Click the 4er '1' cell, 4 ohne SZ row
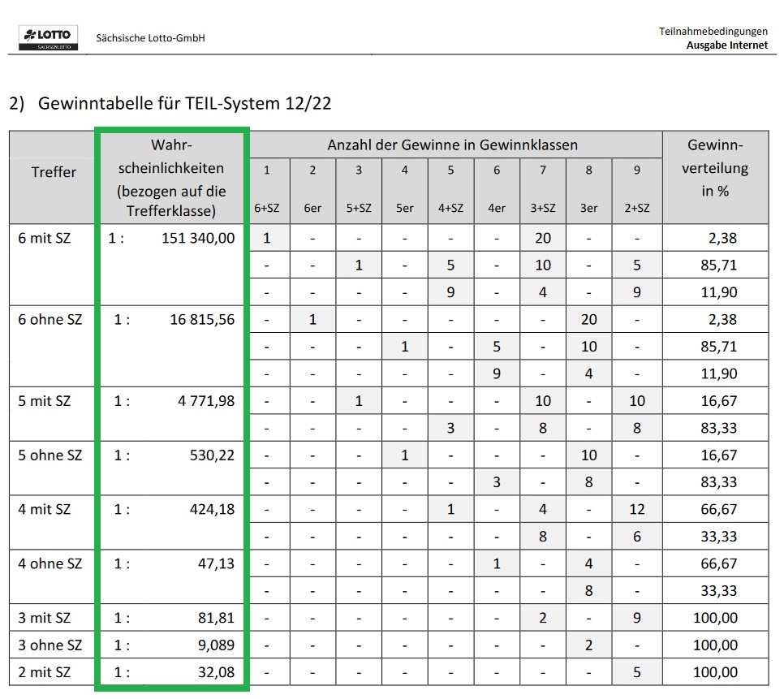The image size is (784, 699). 497,563
